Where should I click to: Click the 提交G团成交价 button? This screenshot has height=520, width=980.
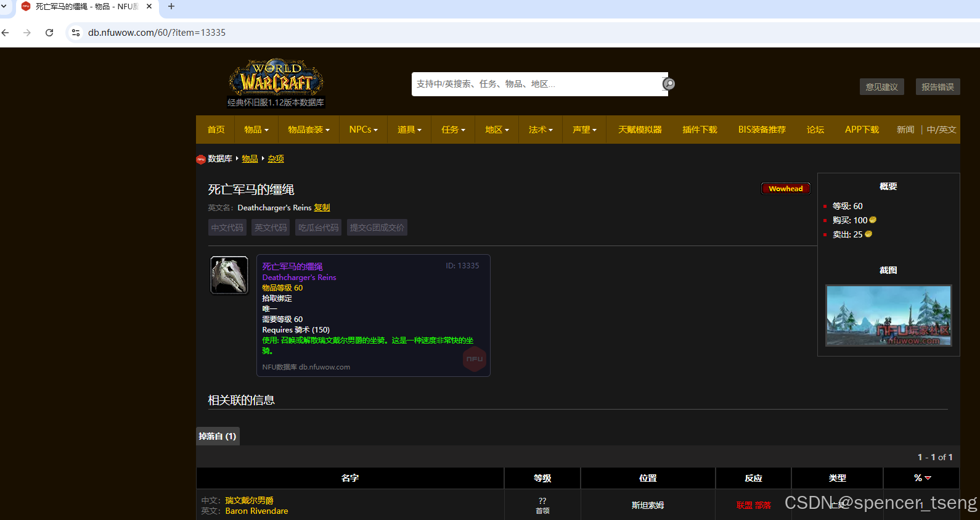(x=377, y=228)
